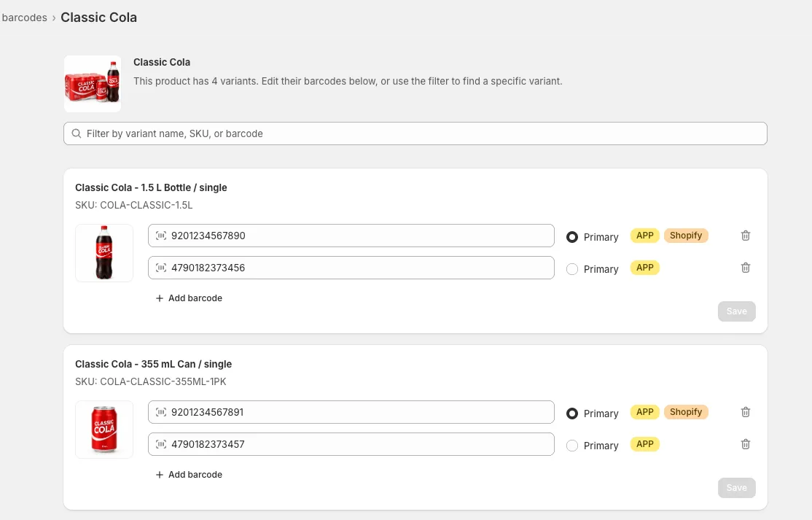Add barcode to the 355 mL Can variant

click(x=189, y=475)
